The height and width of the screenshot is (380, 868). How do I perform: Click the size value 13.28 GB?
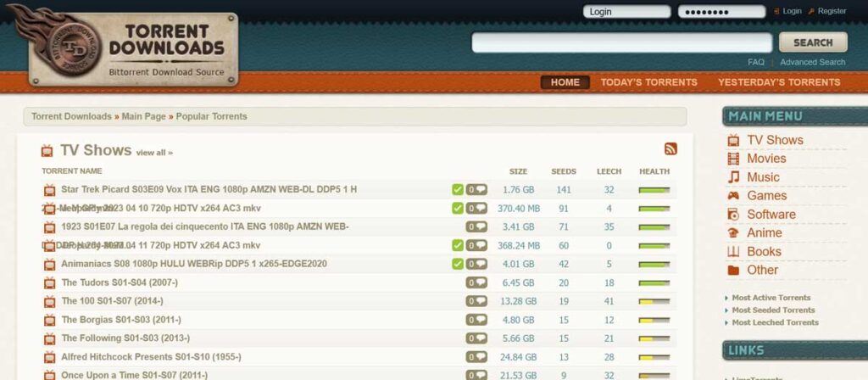518,301
